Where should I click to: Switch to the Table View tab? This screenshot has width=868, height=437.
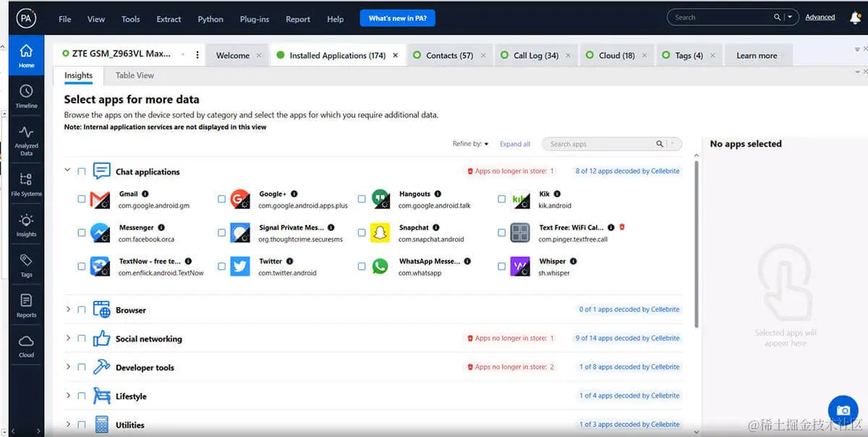tap(135, 75)
